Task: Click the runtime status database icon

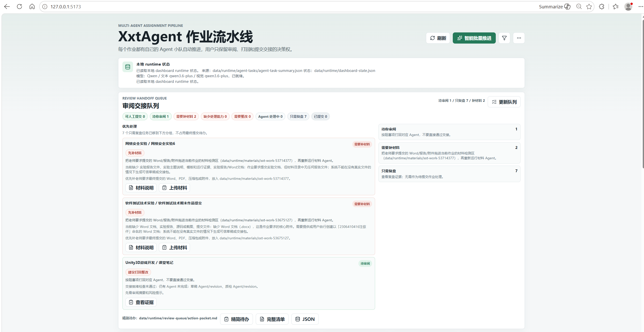Action: pyautogui.click(x=128, y=67)
